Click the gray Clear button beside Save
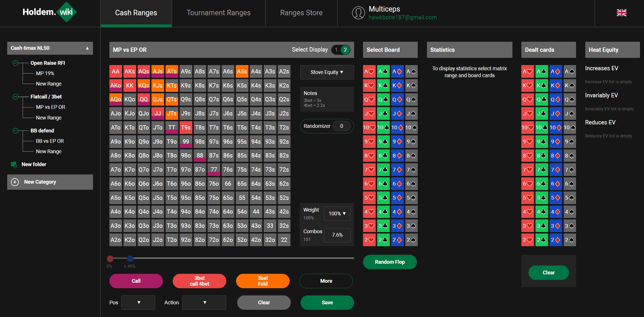Image resolution: width=644 pixels, height=317 pixels. 264,303
